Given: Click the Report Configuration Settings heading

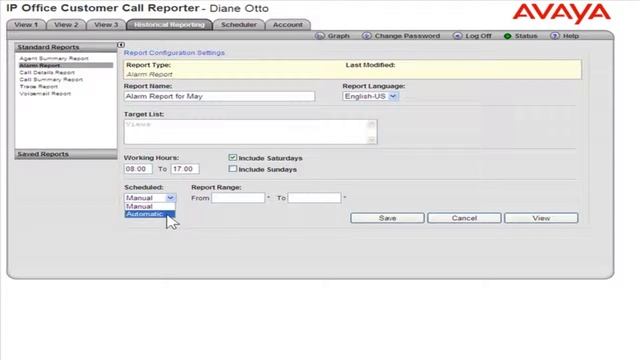Looking at the screenshot, I should pyautogui.click(x=174, y=53).
